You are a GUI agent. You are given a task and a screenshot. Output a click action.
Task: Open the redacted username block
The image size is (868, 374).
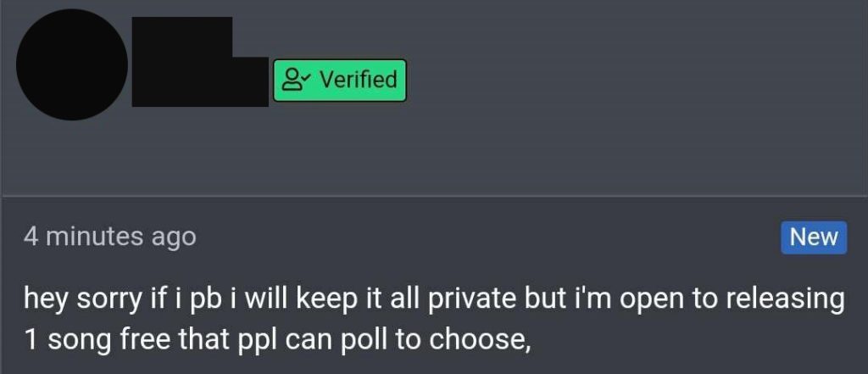(x=200, y=62)
